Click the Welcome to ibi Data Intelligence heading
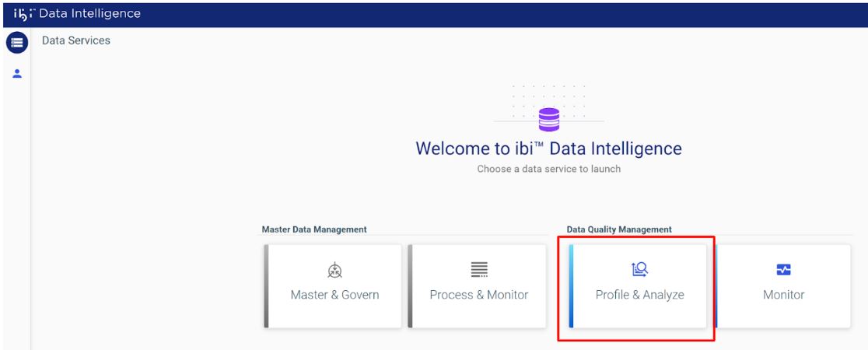This screenshot has height=350, width=868. coord(548,149)
